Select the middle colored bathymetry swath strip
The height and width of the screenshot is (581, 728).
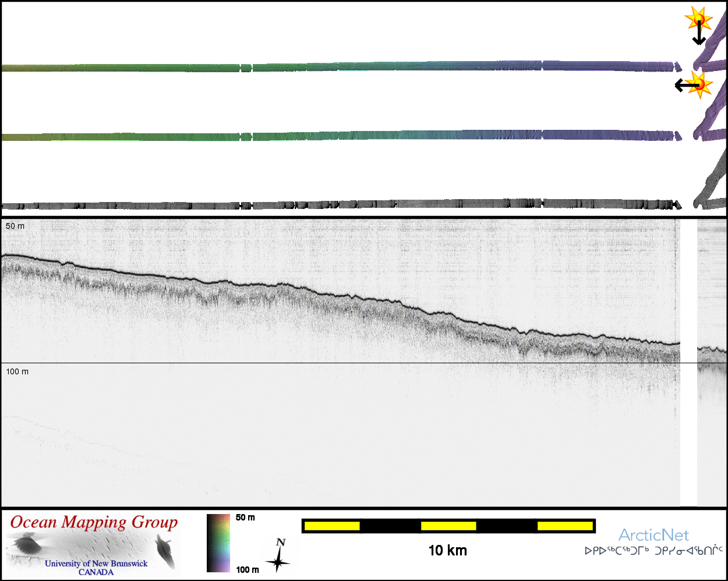pyautogui.click(x=338, y=136)
